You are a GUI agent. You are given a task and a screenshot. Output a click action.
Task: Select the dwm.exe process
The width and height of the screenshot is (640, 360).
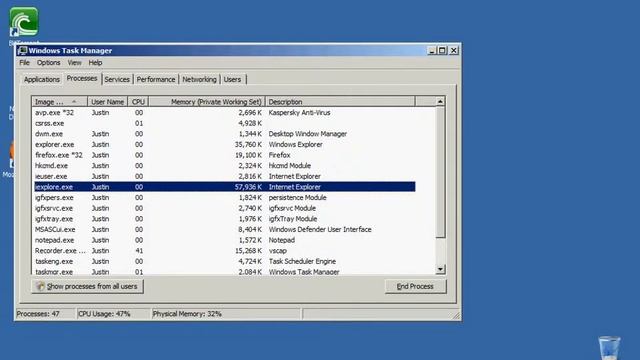point(224,134)
